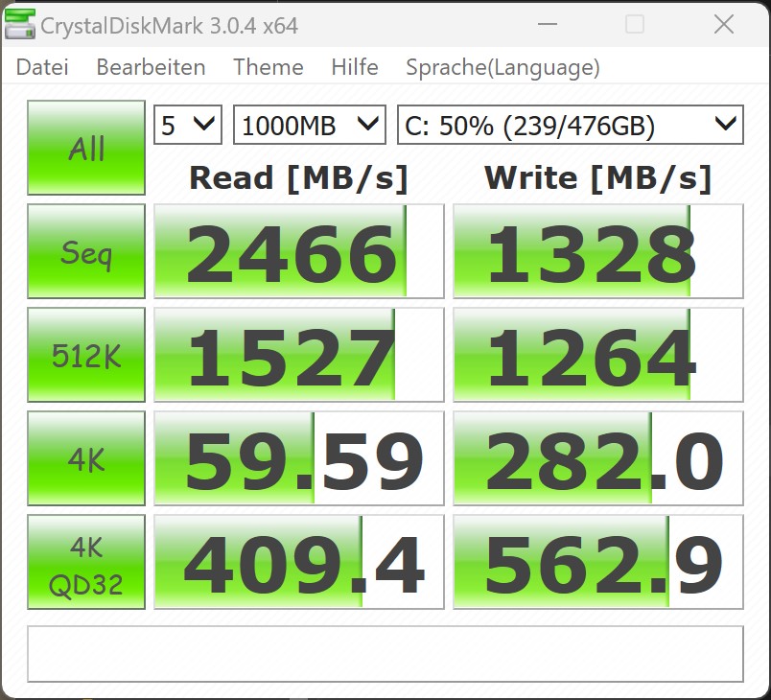The width and height of the screenshot is (771, 700).
Task: Click the 4K QD32 read value 409.4
Action: [299, 562]
